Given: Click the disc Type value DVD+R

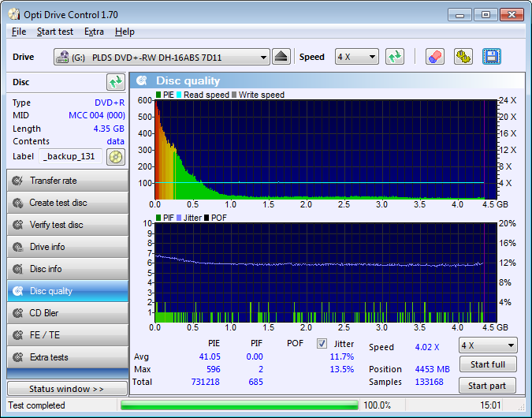Looking at the screenshot, I should click(110, 103).
